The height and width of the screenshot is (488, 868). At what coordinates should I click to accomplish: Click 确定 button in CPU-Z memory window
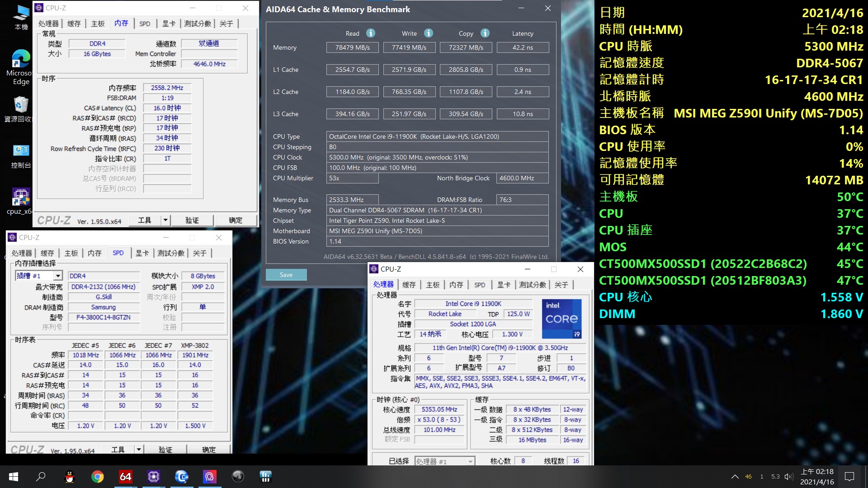(236, 221)
